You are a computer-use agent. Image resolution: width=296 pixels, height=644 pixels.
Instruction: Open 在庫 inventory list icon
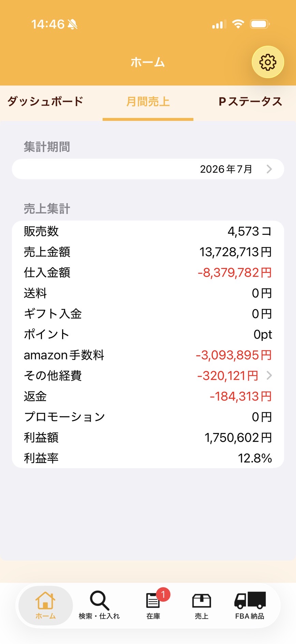pos(153,601)
